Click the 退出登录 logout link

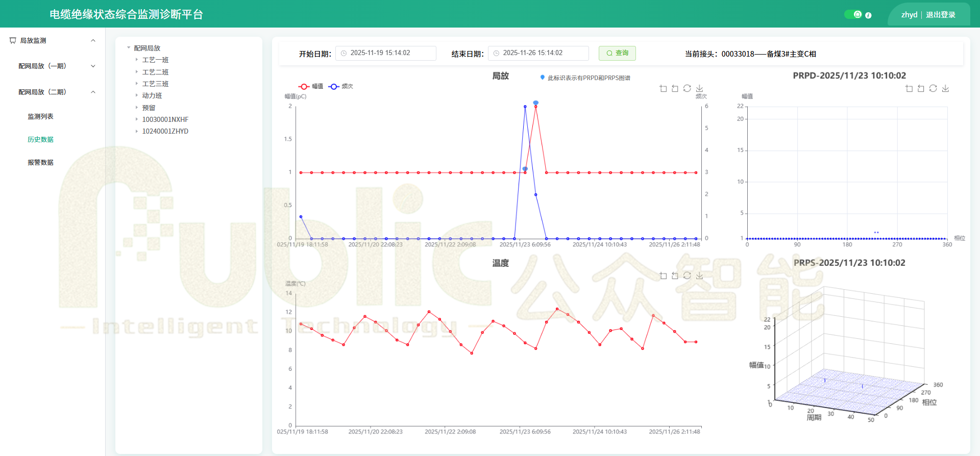(x=940, y=15)
